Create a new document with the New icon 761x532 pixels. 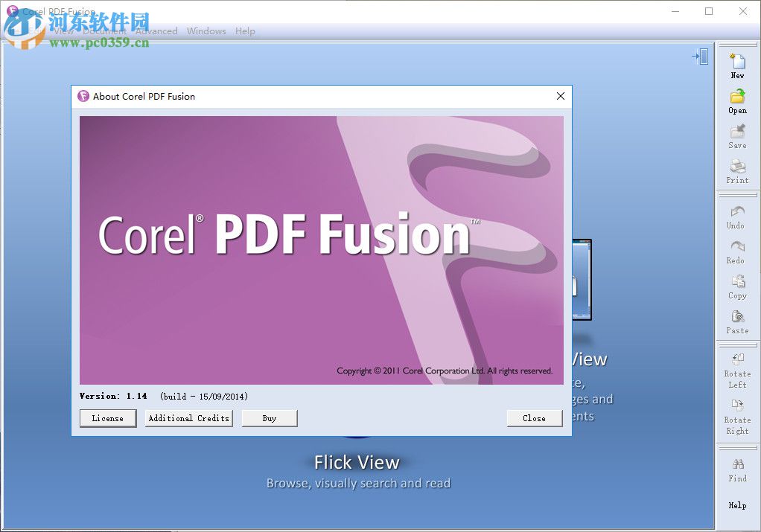(x=736, y=67)
